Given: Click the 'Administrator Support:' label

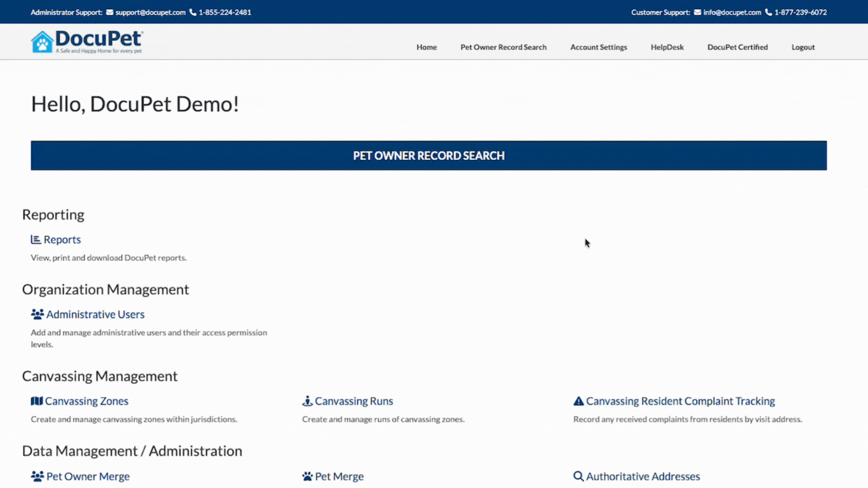Looking at the screenshot, I should click(66, 12).
